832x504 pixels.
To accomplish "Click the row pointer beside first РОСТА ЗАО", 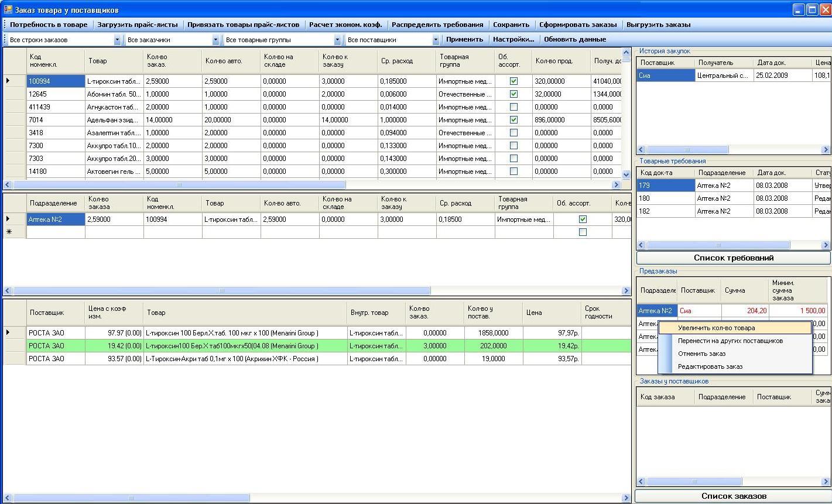I will [8, 332].
